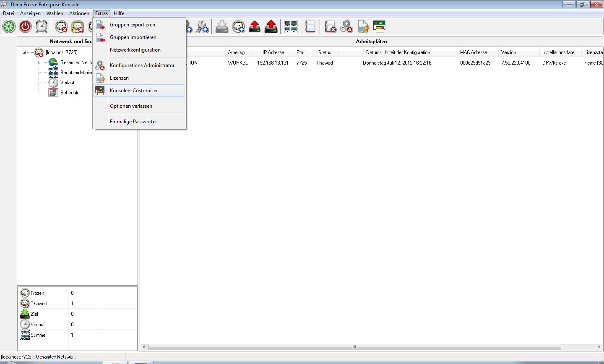Open the Aktionen menu
The height and width of the screenshot is (364, 604).
pos(79,13)
